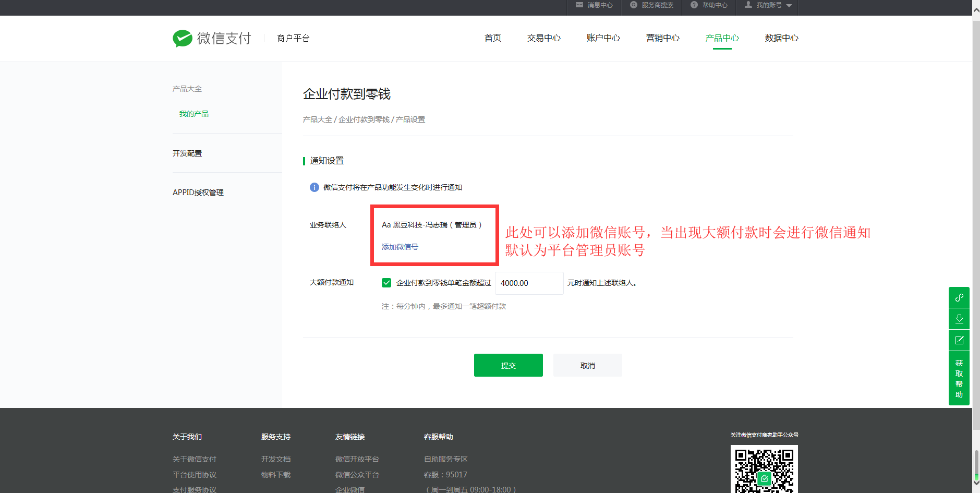980x493 pixels.
Task: Click the 获取帮助 floating button
Action: [x=959, y=378]
